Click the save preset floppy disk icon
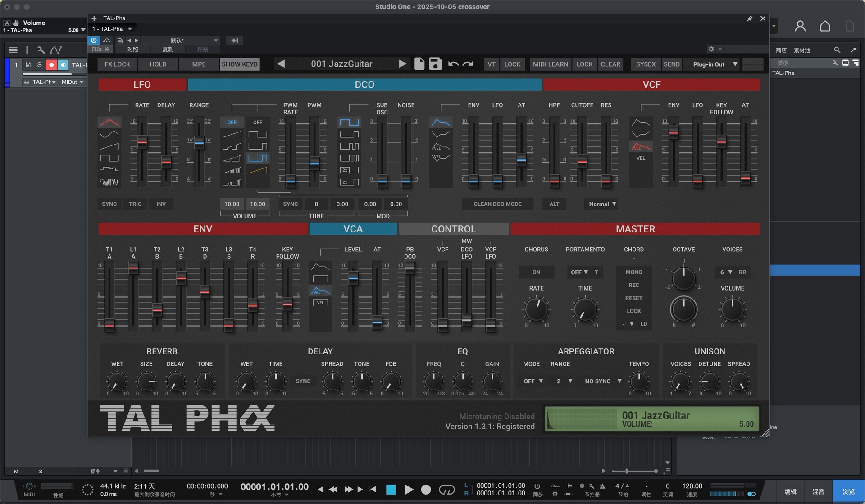 (x=435, y=64)
